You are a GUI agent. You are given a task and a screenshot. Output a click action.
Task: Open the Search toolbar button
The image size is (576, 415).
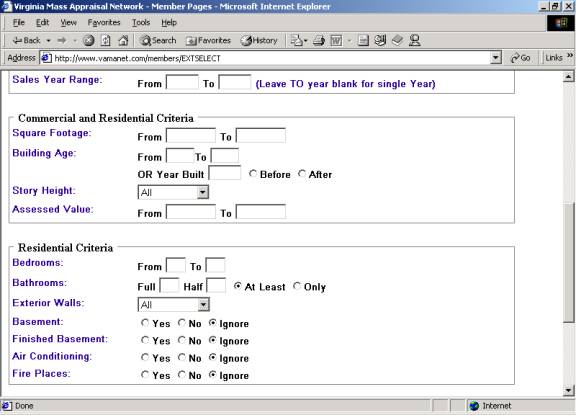click(x=158, y=40)
